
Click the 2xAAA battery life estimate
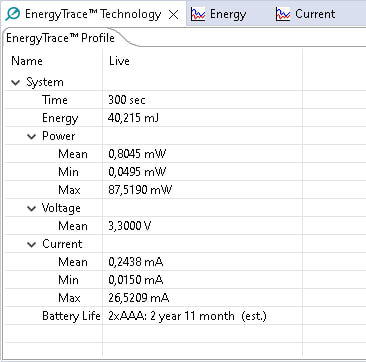(187, 316)
